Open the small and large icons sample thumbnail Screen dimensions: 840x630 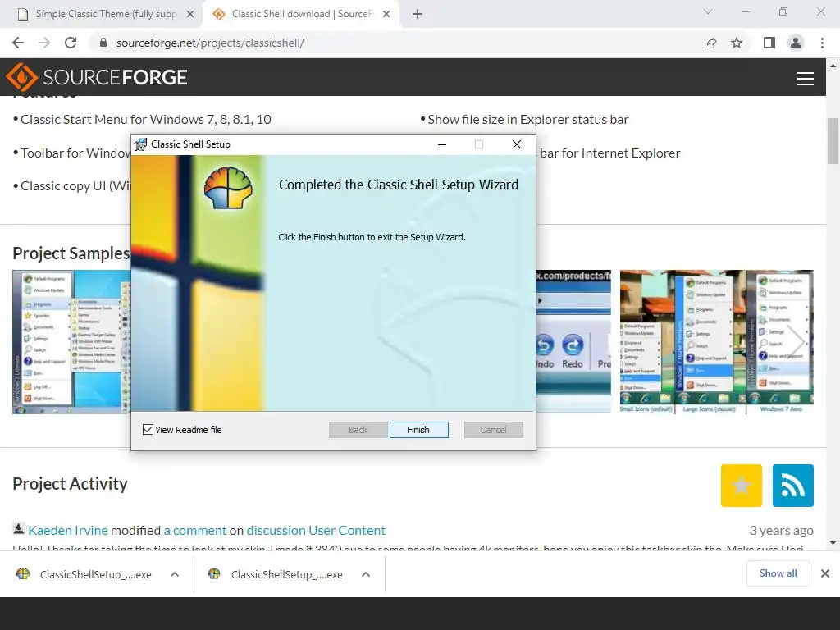tap(717, 342)
